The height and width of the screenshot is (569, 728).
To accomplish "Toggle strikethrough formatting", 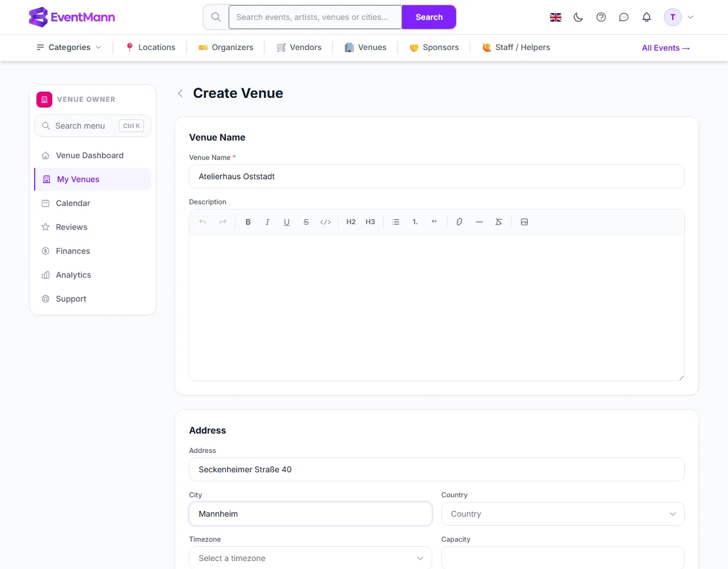I will click(306, 222).
